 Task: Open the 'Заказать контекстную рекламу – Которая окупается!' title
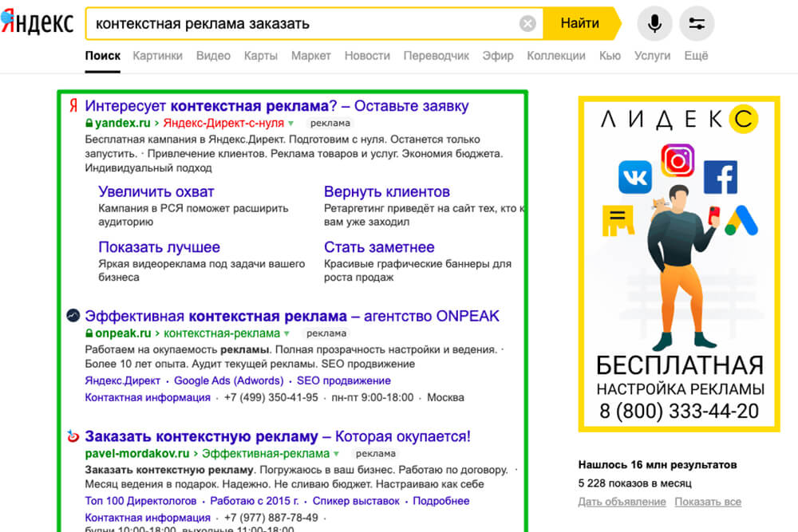tap(278, 436)
